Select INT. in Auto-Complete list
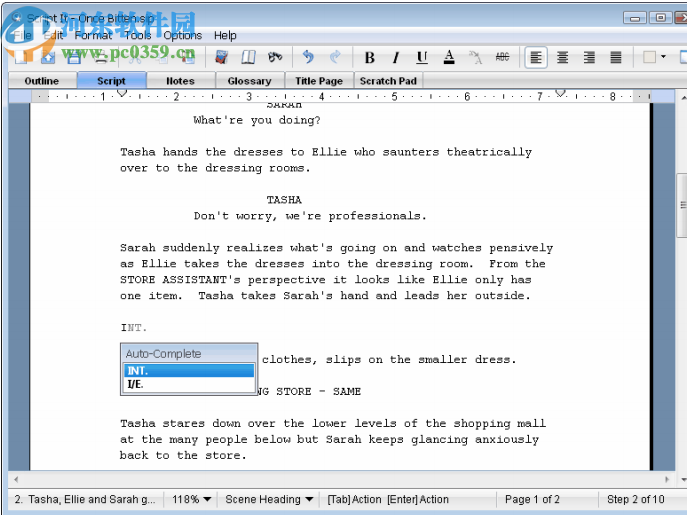This screenshot has height=515, width=687. [x=189, y=371]
